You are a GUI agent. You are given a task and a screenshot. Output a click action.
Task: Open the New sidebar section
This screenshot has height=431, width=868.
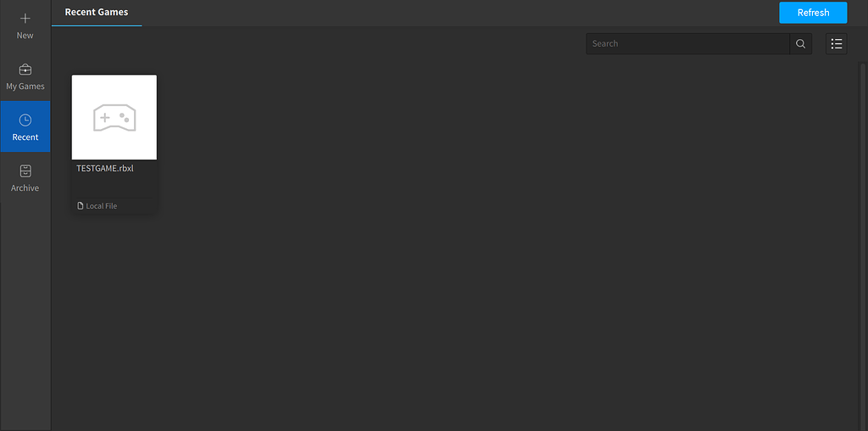coord(25,25)
